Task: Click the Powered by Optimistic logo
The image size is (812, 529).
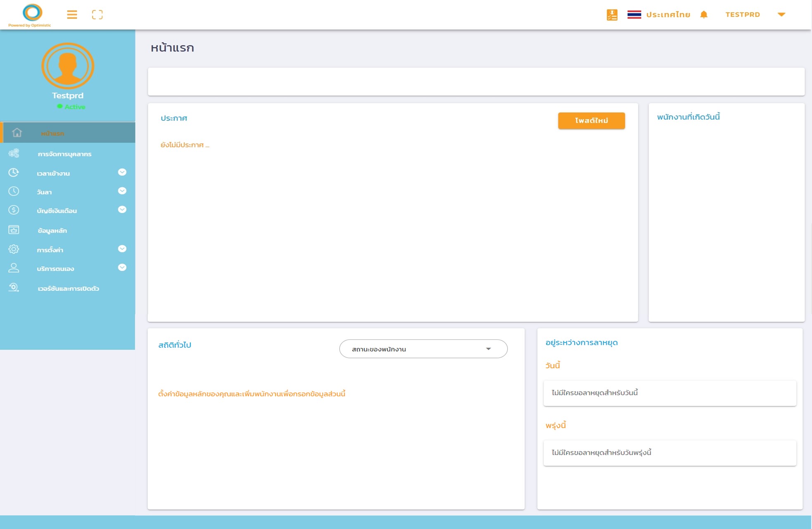Action: [30, 15]
